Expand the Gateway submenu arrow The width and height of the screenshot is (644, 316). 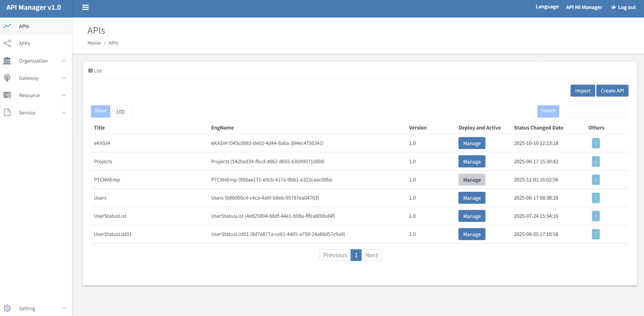click(64, 78)
